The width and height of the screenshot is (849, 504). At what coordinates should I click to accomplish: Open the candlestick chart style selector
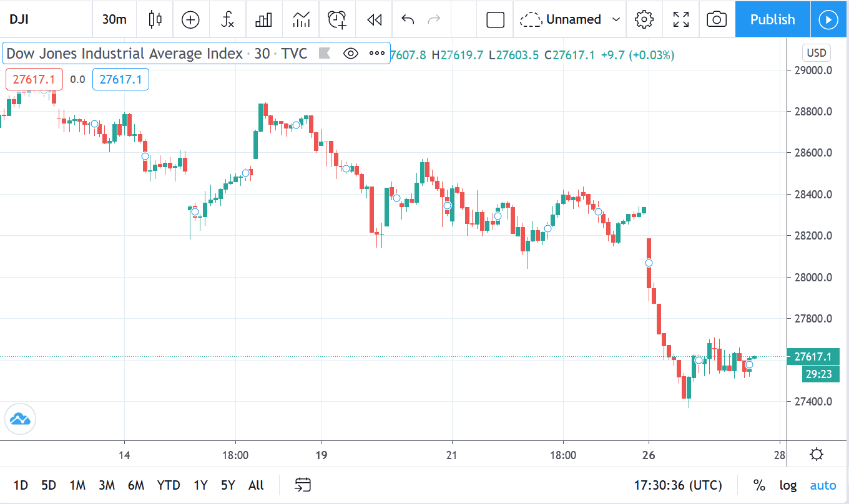point(155,19)
